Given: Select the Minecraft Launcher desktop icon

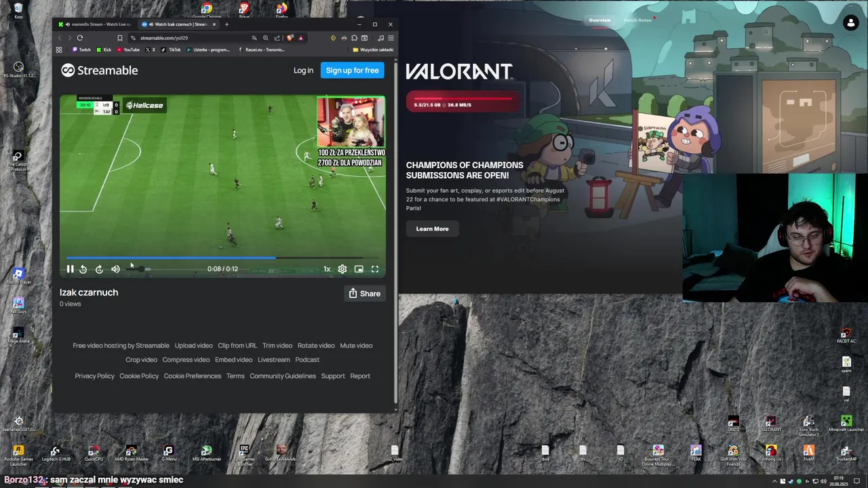Looking at the screenshot, I should coord(846,424).
